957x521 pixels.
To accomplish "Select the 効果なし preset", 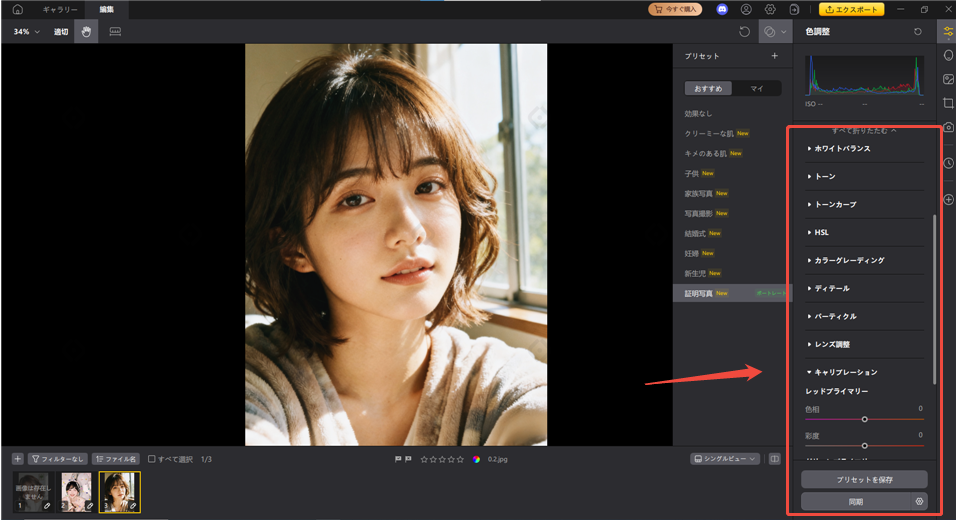I will pos(698,113).
